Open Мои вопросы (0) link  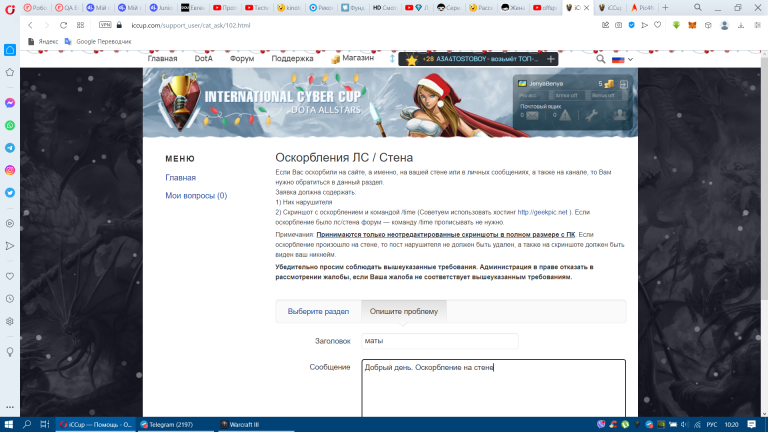pos(196,195)
